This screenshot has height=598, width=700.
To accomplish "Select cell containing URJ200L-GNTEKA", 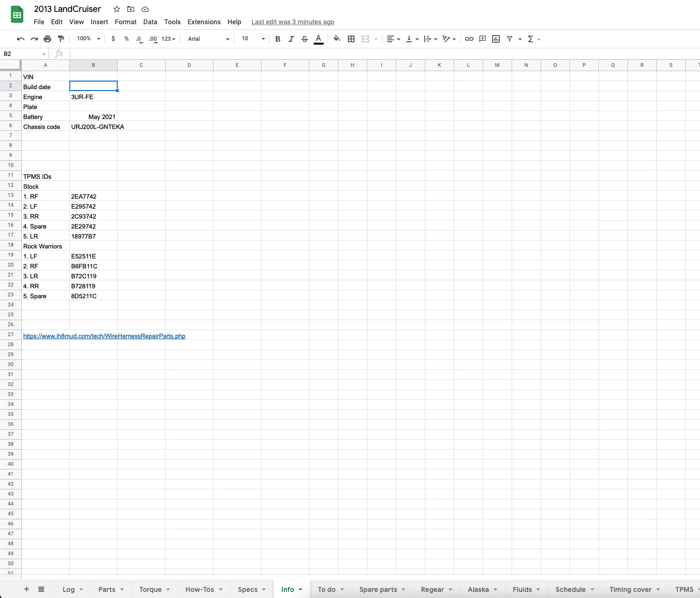I will point(93,127).
